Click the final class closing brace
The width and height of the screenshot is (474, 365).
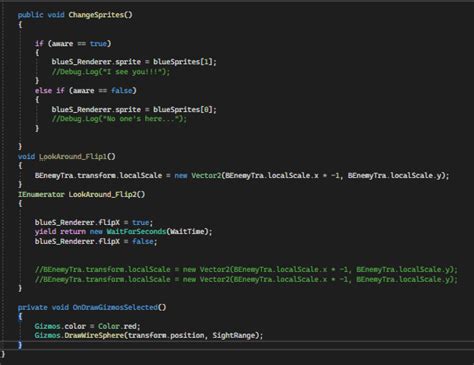tap(3, 354)
